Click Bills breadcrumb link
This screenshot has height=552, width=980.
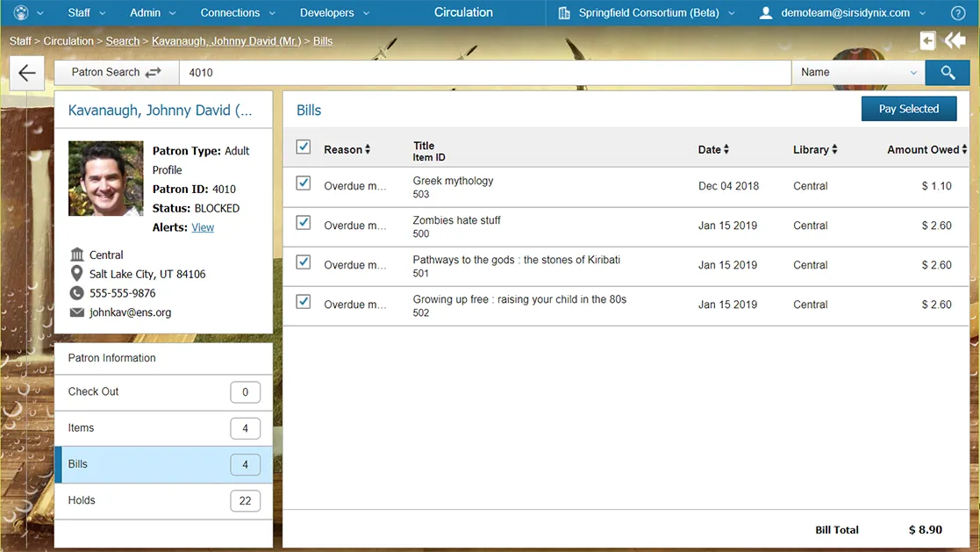[323, 41]
